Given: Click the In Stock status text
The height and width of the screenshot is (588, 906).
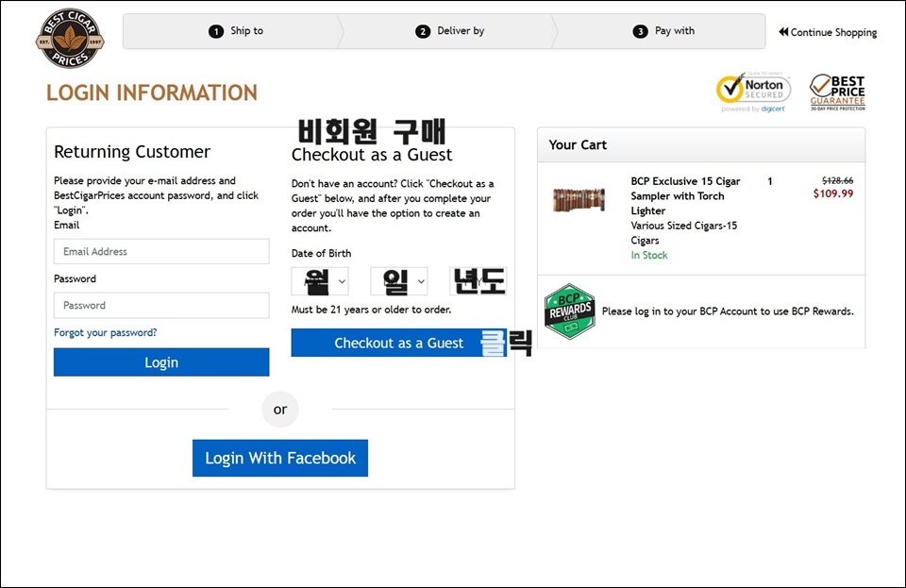Looking at the screenshot, I should pos(649,255).
